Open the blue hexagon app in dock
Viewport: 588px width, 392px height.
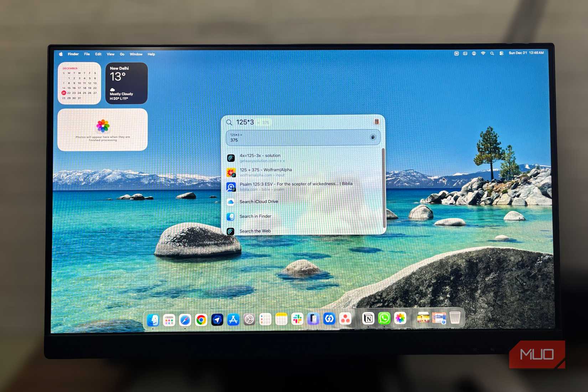(329, 319)
